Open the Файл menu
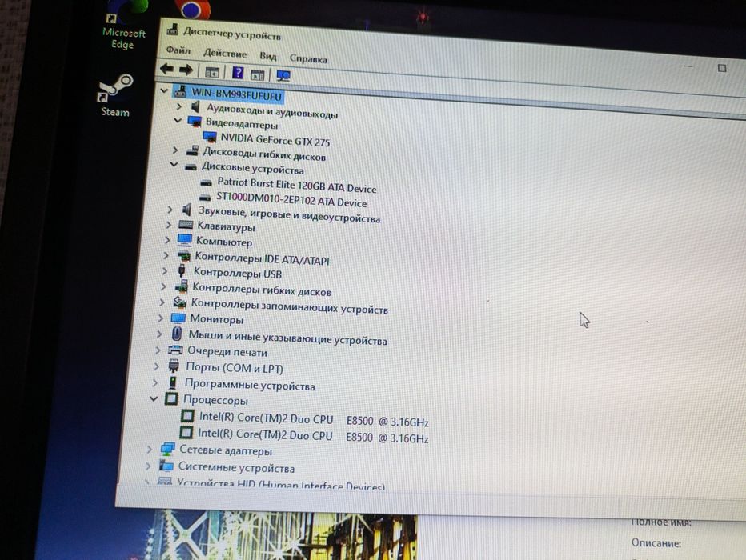Screen dimensions: 746x560 tap(178, 50)
